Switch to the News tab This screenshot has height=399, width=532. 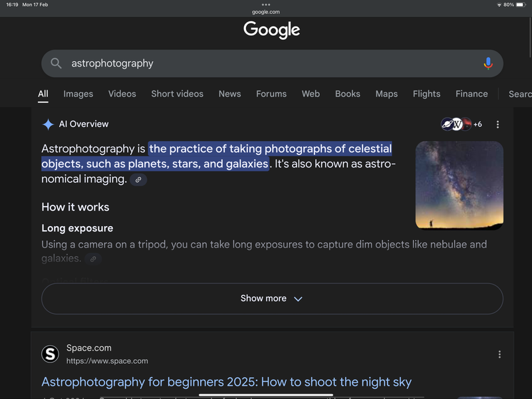coord(229,94)
